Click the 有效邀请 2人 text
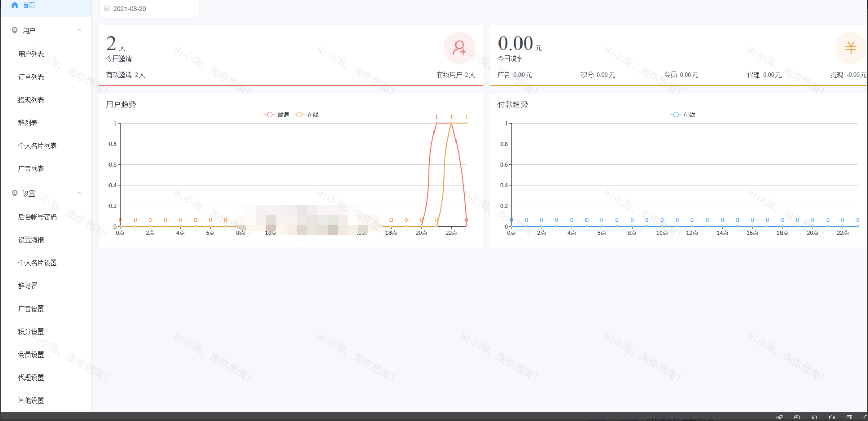 click(x=126, y=75)
